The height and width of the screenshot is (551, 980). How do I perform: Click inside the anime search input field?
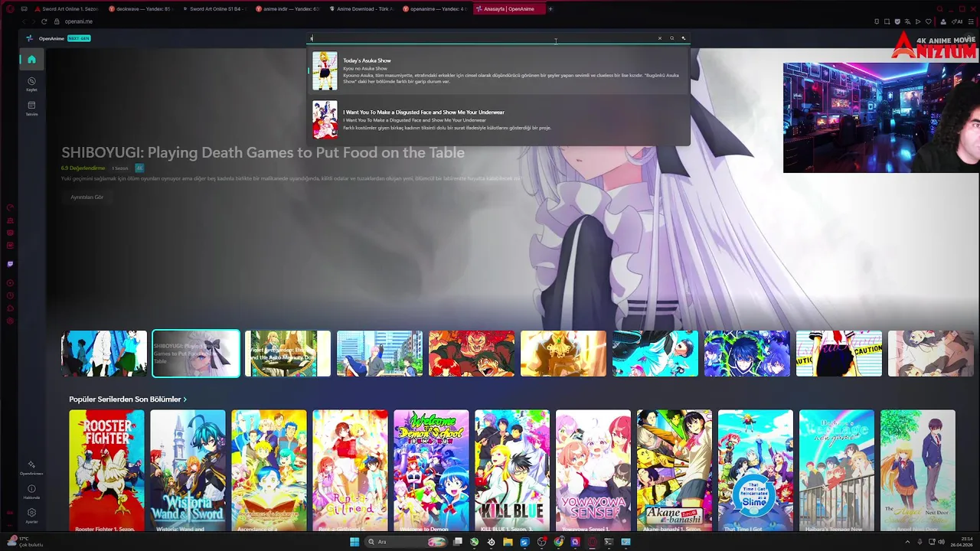click(481, 38)
